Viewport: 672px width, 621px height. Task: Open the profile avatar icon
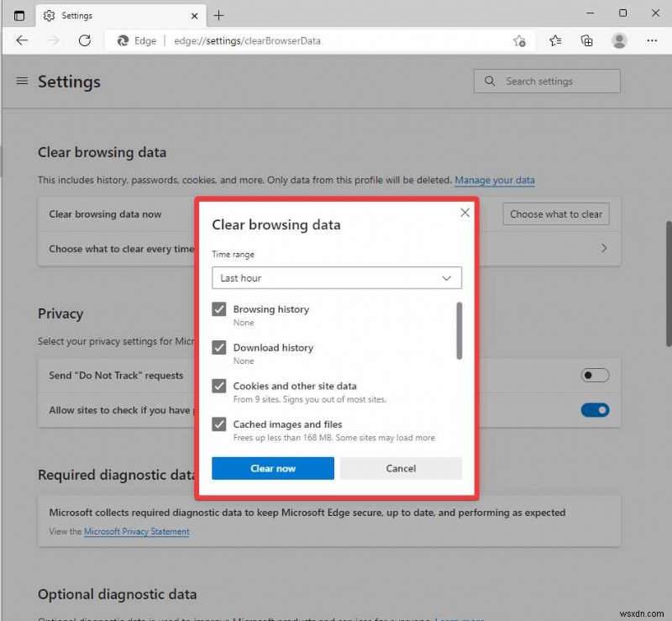point(619,40)
